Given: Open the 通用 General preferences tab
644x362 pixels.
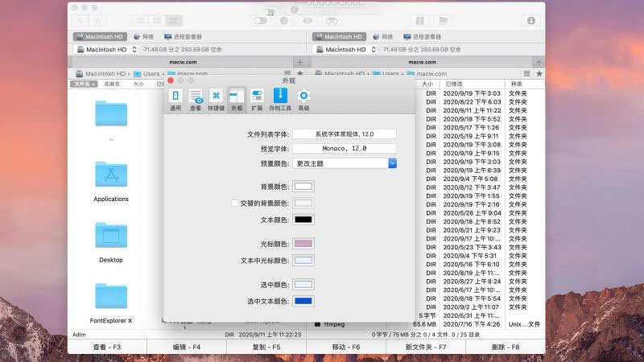Looking at the screenshot, I should point(175,100).
